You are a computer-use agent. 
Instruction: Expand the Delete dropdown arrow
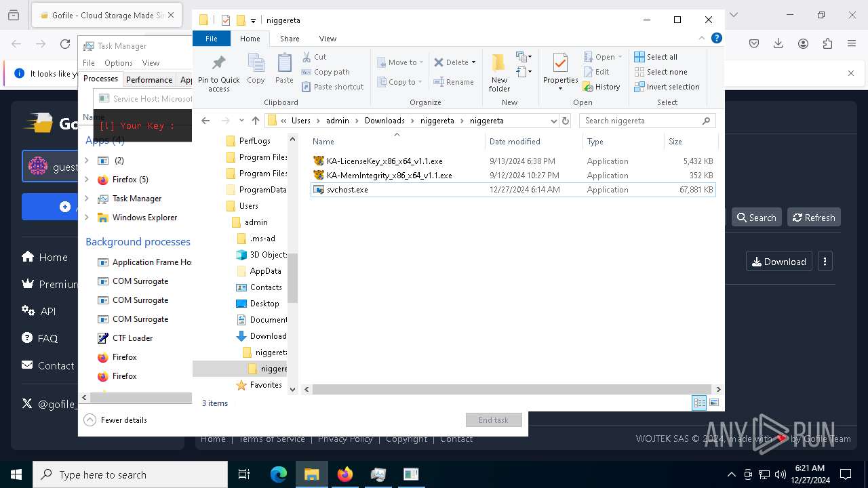coord(473,62)
